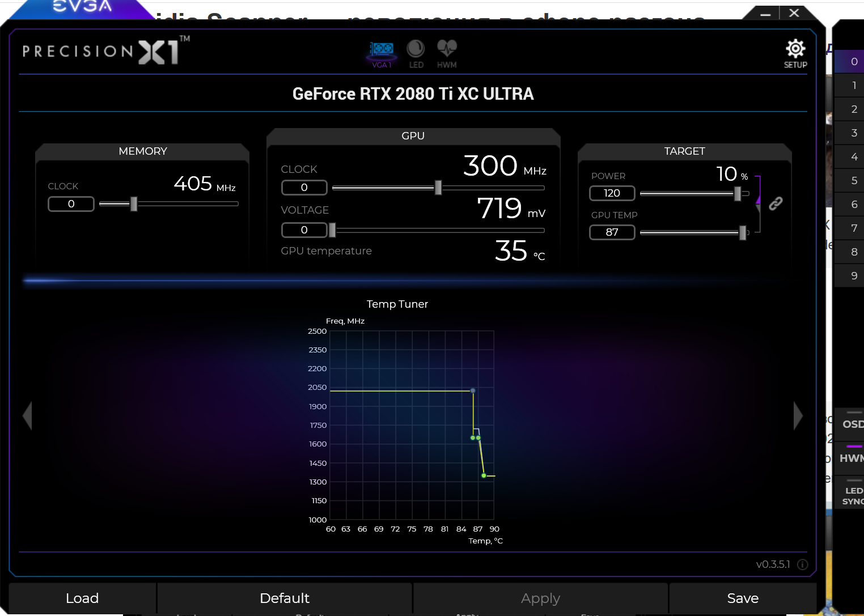Select profile slot 4
This screenshot has width=864, height=616.
[850, 156]
